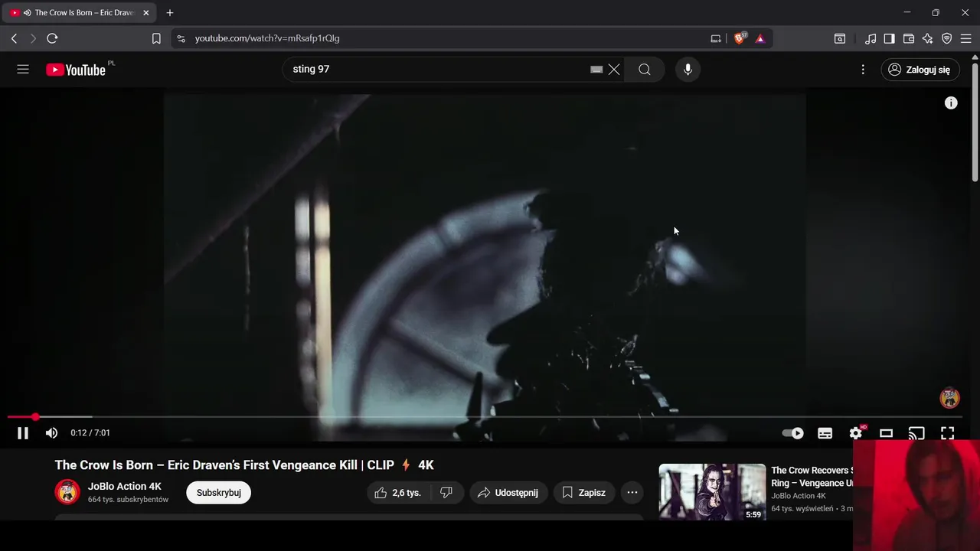Open the Brave Wallet icon
This screenshot has height=551, width=980.
[909, 38]
